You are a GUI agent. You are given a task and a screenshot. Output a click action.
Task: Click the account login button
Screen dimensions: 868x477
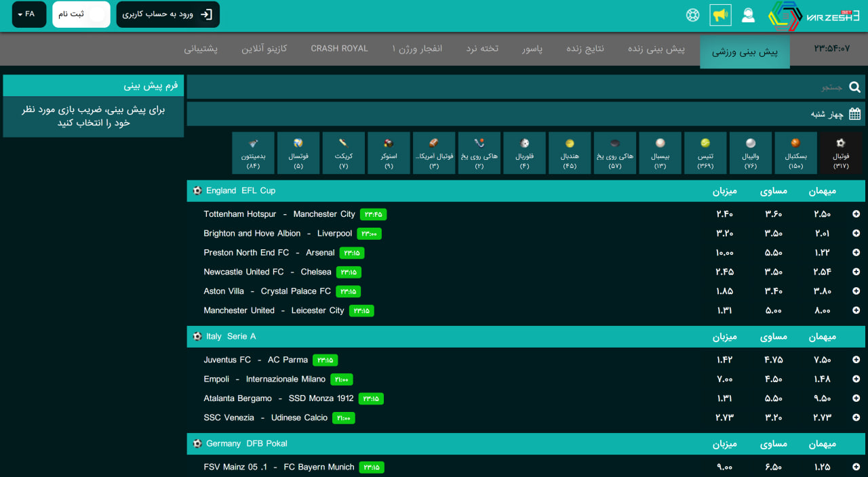click(167, 14)
